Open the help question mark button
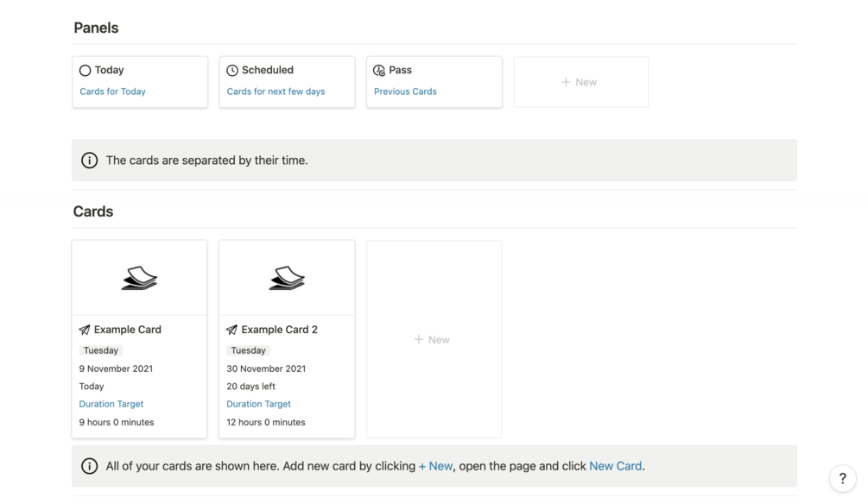 pyautogui.click(x=842, y=479)
